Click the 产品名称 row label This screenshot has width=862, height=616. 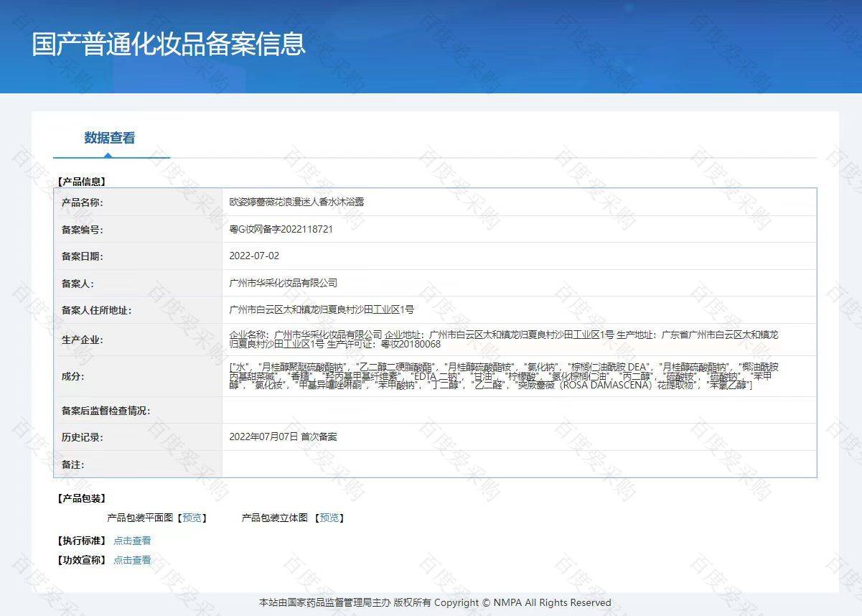pos(83,202)
